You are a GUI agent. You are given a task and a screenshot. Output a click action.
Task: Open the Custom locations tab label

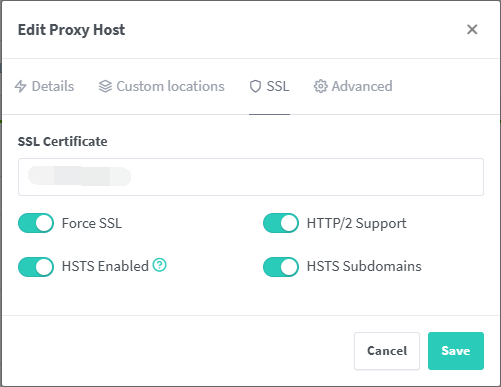coord(170,86)
